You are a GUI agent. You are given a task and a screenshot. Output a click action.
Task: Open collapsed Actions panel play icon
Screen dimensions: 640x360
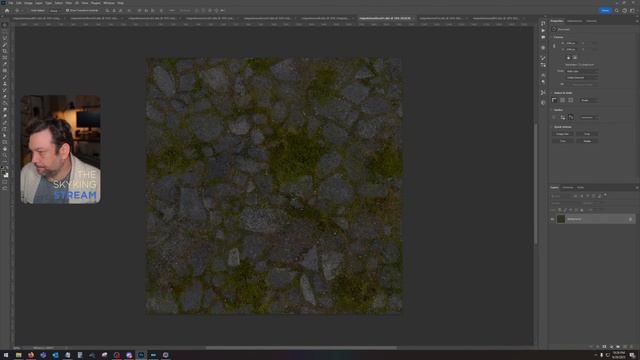pyautogui.click(x=543, y=30)
